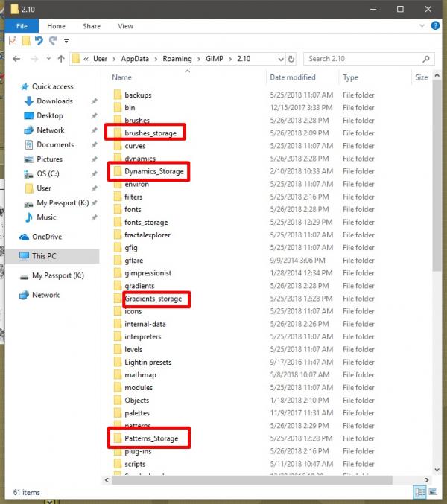The image size is (447, 504).
Task: Select the gimpressionist folder
Action: click(148, 273)
